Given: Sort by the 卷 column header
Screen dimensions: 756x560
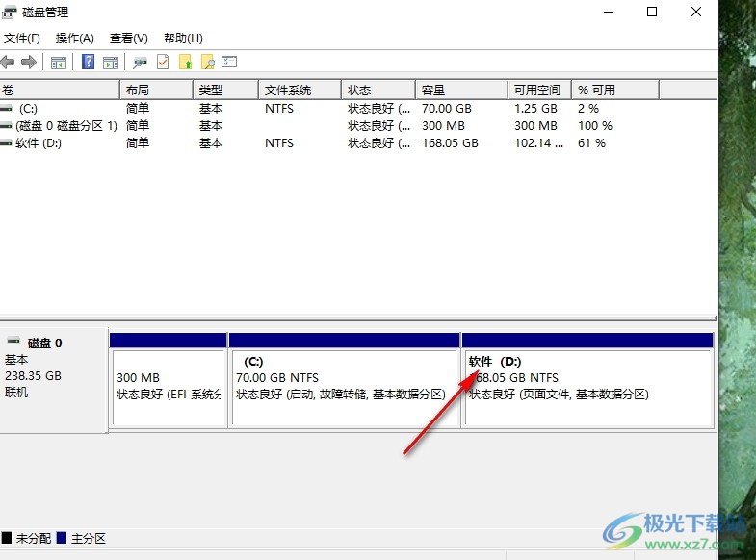Looking at the screenshot, I should 60,90.
